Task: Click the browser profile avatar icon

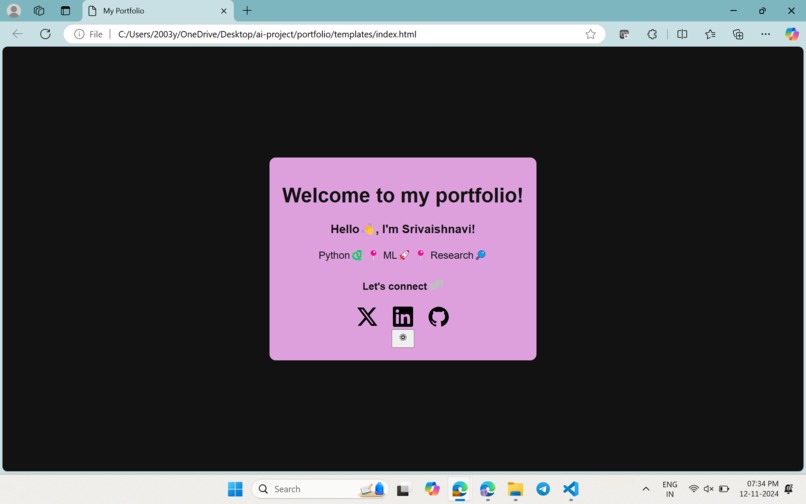Action: (x=14, y=10)
